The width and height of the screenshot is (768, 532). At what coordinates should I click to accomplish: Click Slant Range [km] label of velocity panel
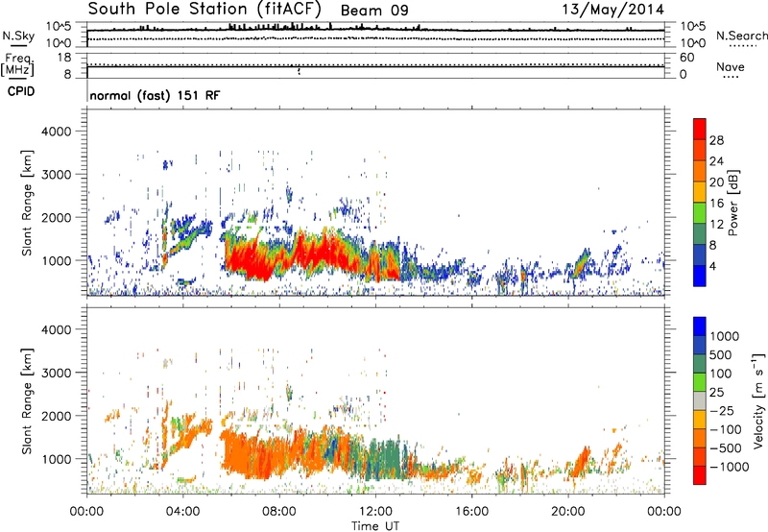coord(27,401)
